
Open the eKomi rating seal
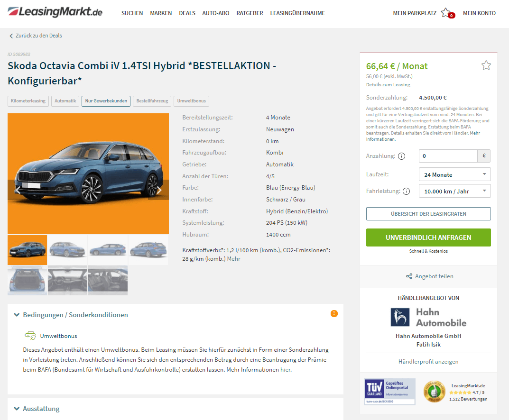point(434,392)
